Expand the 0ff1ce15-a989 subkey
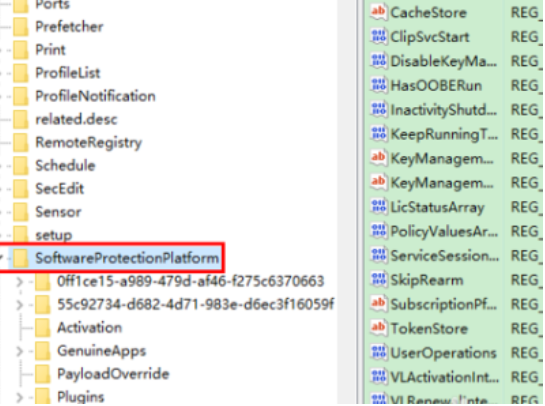Screen dimensions: 545x406 (19, 281)
